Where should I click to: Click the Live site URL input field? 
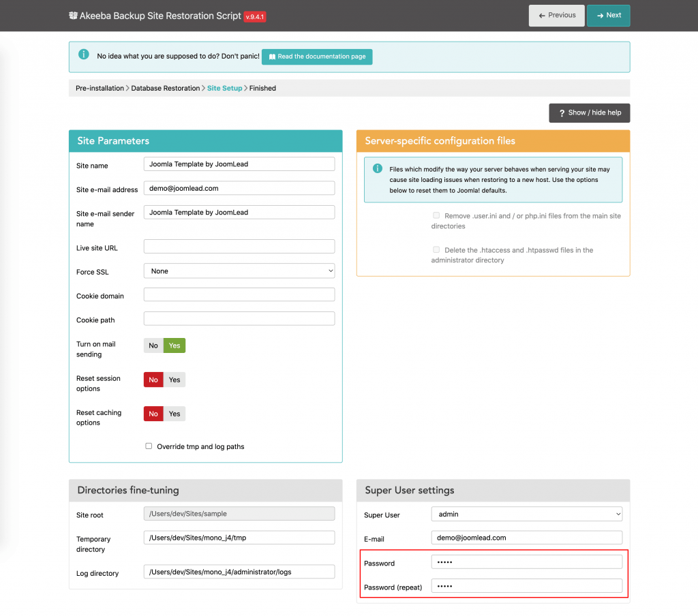click(x=239, y=246)
